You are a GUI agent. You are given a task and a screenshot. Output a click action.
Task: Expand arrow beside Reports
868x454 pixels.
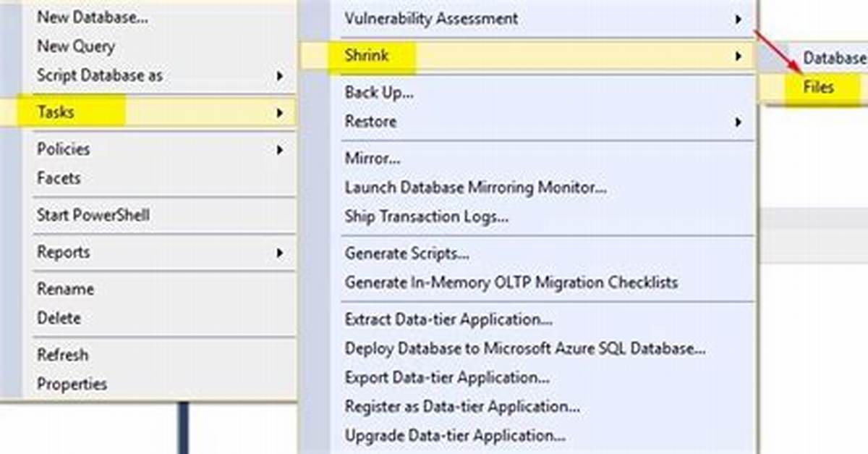pyautogui.click(x=280, y=253)
